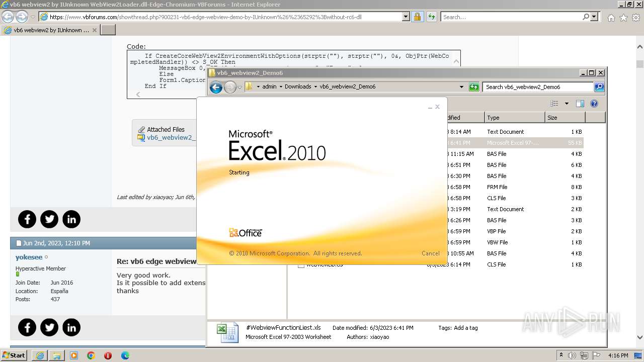The width and height of the screenshot is (644, 362).
Task: Click the IE search magnifier icon
Action: coord(586,17)
